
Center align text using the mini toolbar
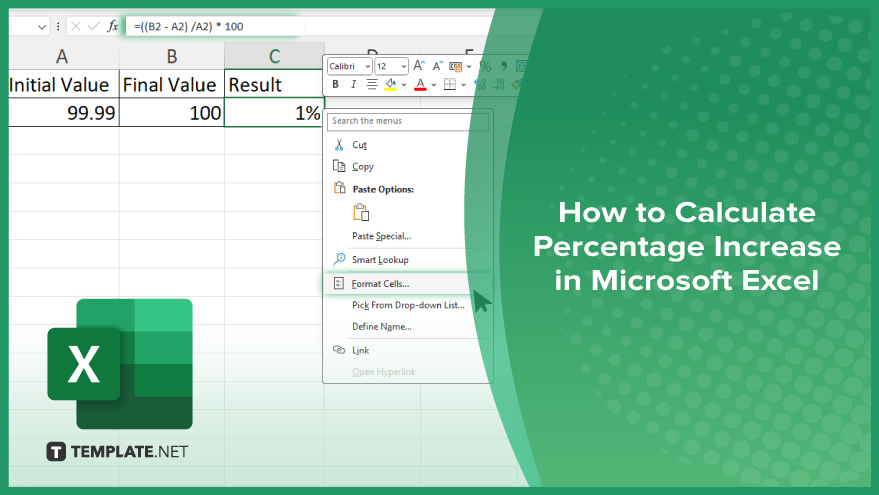click(x=372, y=85)
